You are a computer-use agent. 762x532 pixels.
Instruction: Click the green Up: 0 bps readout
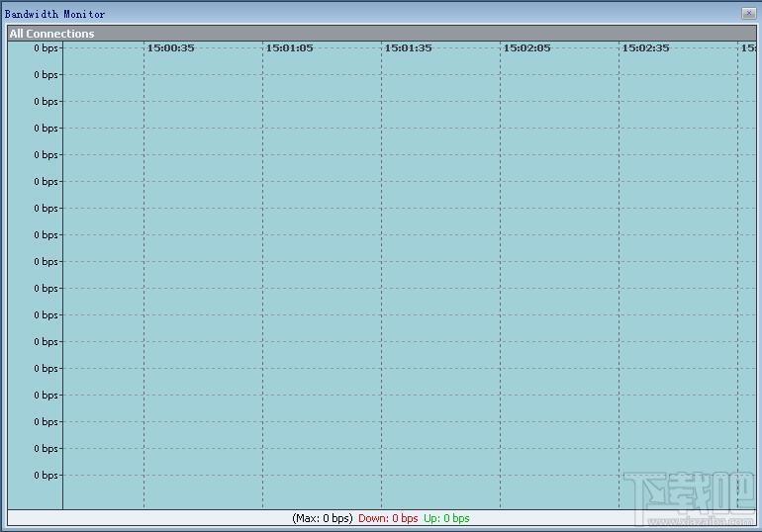click(x=446, y=518)
